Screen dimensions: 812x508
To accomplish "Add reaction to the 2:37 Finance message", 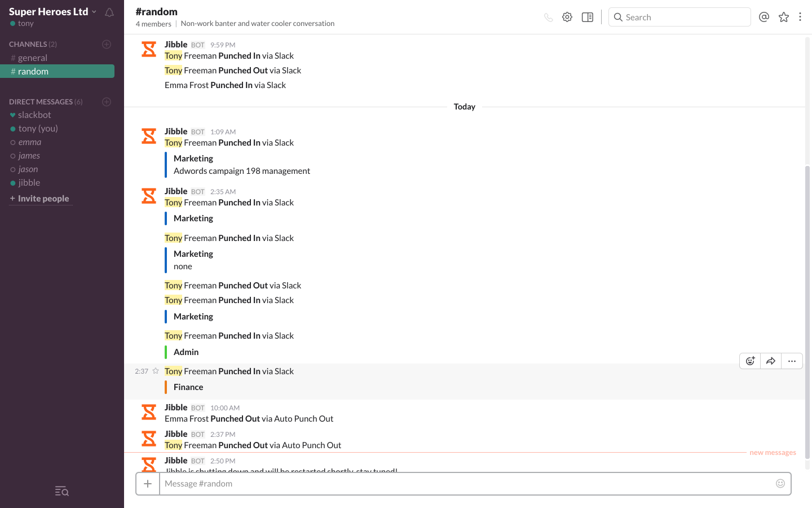I will (750, 361).
